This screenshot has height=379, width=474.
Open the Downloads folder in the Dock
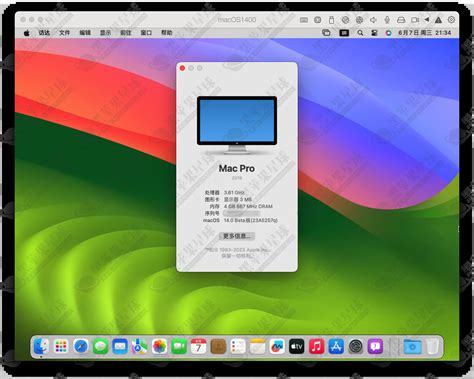[412, 347]
